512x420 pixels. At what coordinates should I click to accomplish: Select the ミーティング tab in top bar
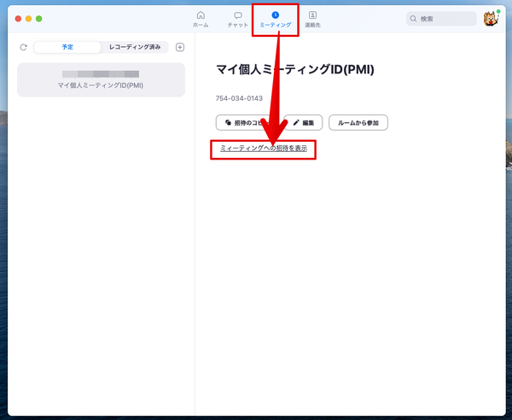coord(275,19)
